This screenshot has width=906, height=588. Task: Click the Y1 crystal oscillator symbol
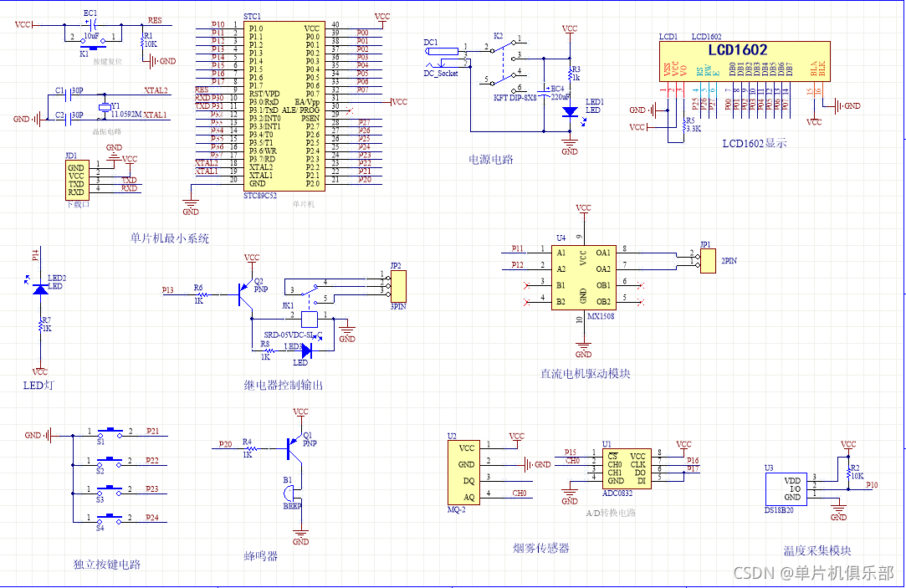pyautogui.click(x=105, y=107)
